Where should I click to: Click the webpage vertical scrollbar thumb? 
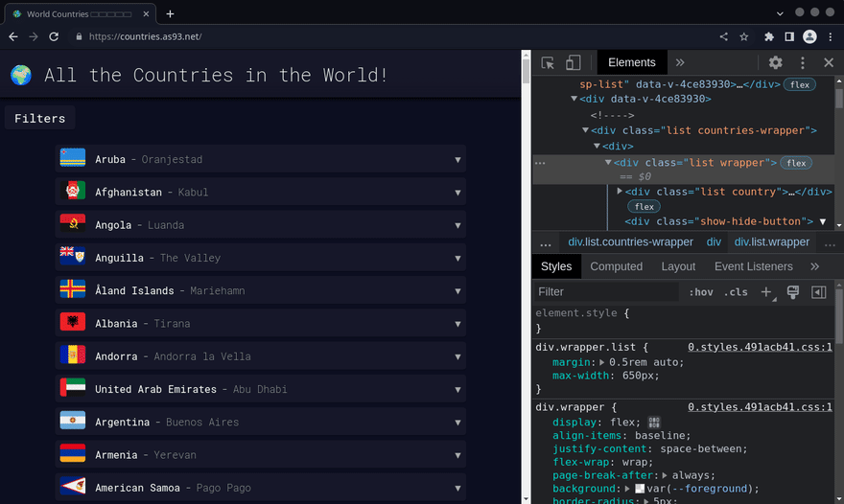[526, 72]
